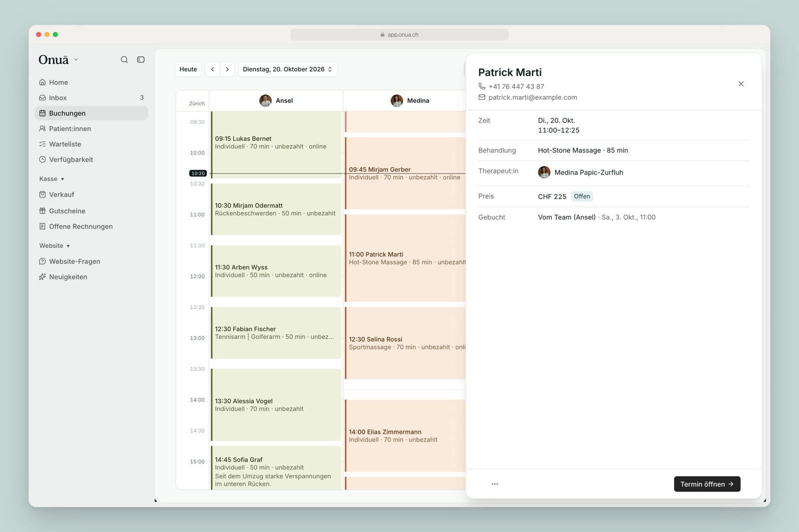Open 09:45 Mirjam Gerber appointment

click(405, 173)
